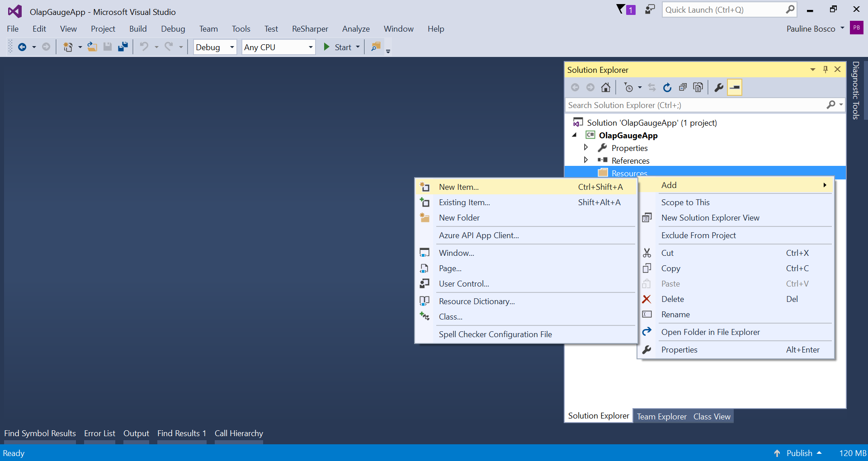The width and height of the screenshot is (868, 461).
Task: Open the File menu
Action: [13, 28]
